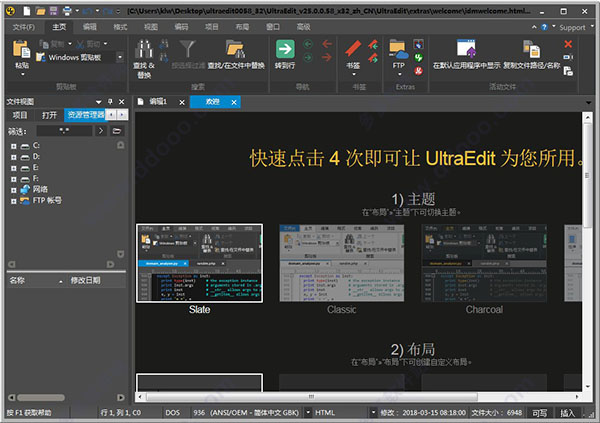This screenshot has width=600, height=423.
Task: Click the 粘贴 paste clipboard icon
Action: click(x=21, y=49)
